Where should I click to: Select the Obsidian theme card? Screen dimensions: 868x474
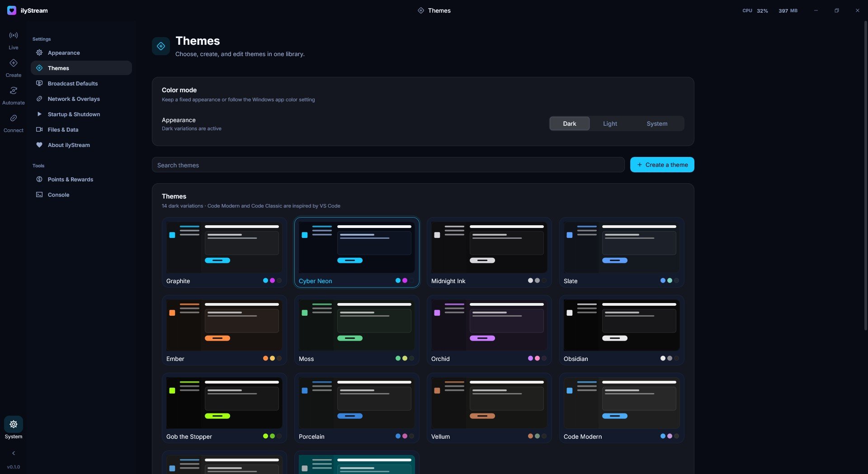(622, 330)
